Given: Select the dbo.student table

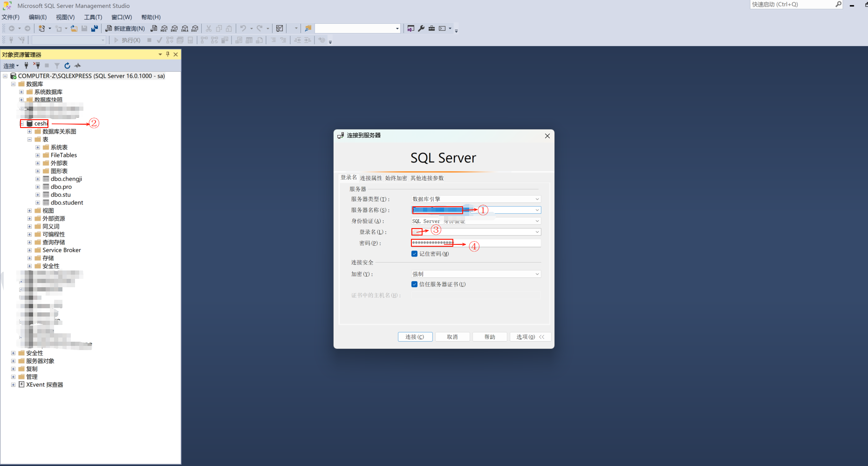Looking at the screenshot, I should coord(67,203).
